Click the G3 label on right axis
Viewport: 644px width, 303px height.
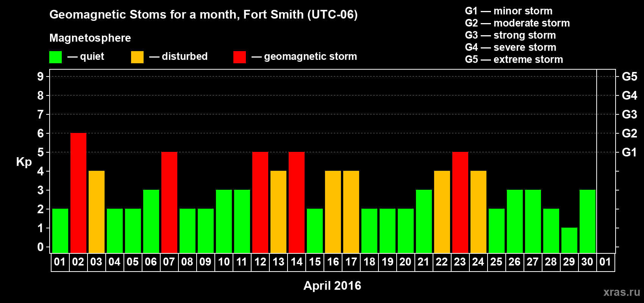point(630,114)
